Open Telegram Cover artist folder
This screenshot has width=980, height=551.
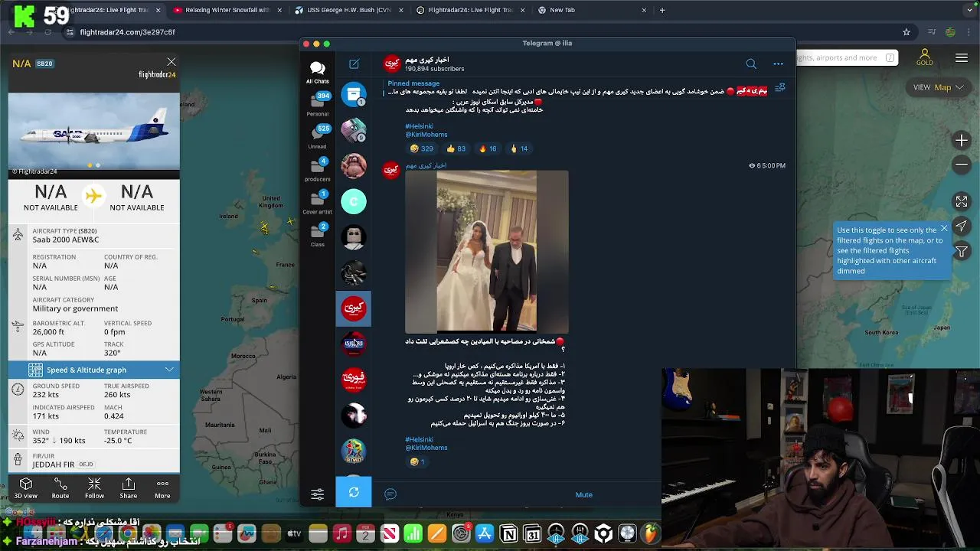[x=318, y=203]
